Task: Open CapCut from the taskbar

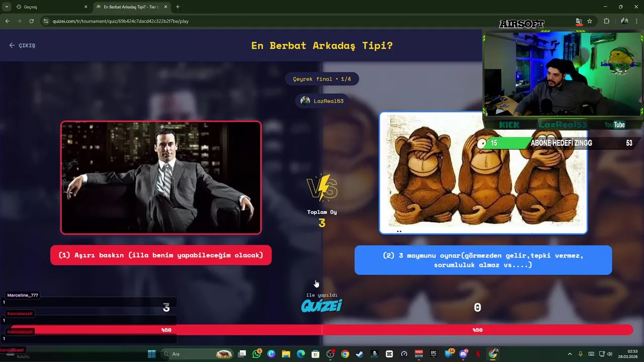Action: pos(389,354)
